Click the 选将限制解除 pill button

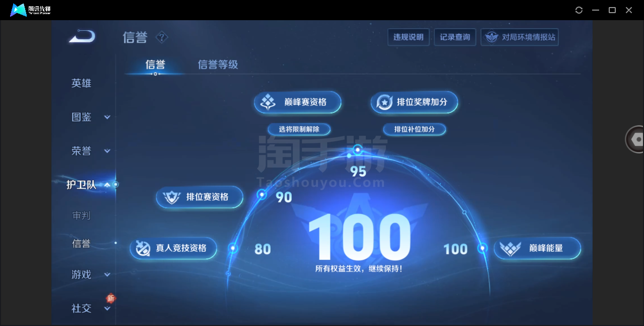point(299,129)
